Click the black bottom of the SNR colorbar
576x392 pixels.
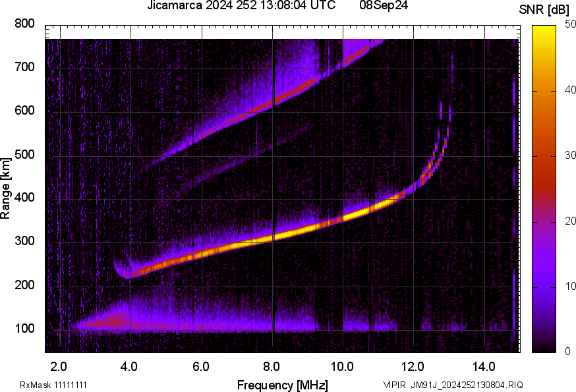[x=544, y=347]
